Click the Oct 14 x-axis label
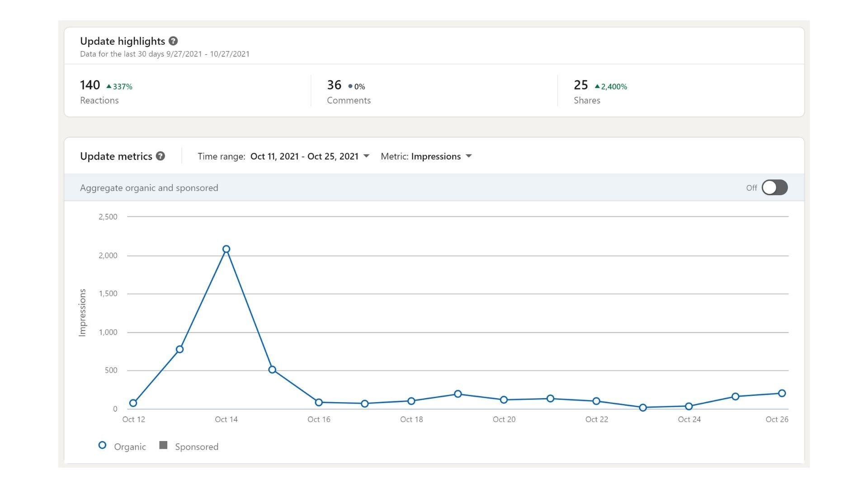The image size is (868, 488). tap(226, 419)
